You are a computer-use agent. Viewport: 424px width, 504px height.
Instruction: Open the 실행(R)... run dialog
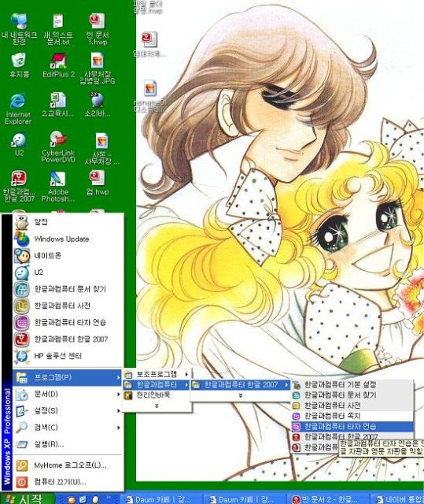[x=68, y=444]
